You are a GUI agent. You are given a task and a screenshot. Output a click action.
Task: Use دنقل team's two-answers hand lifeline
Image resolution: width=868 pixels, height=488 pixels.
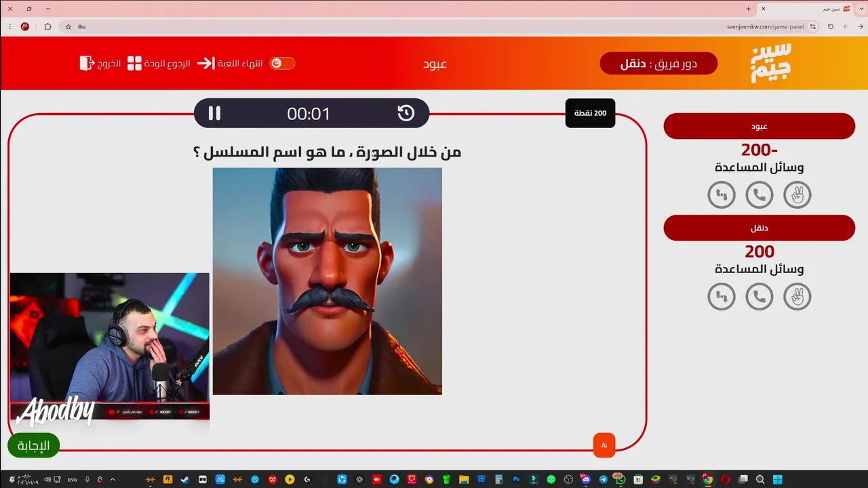(797, 297)
